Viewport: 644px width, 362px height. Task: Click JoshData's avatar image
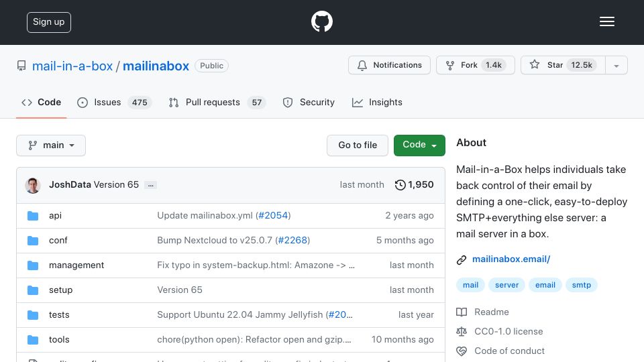[x=33, y=186]
